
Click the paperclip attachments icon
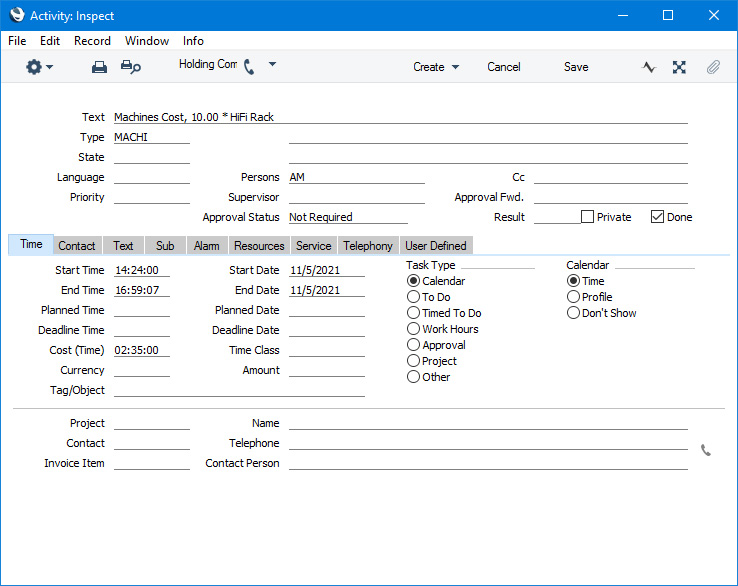pos(713,67)
